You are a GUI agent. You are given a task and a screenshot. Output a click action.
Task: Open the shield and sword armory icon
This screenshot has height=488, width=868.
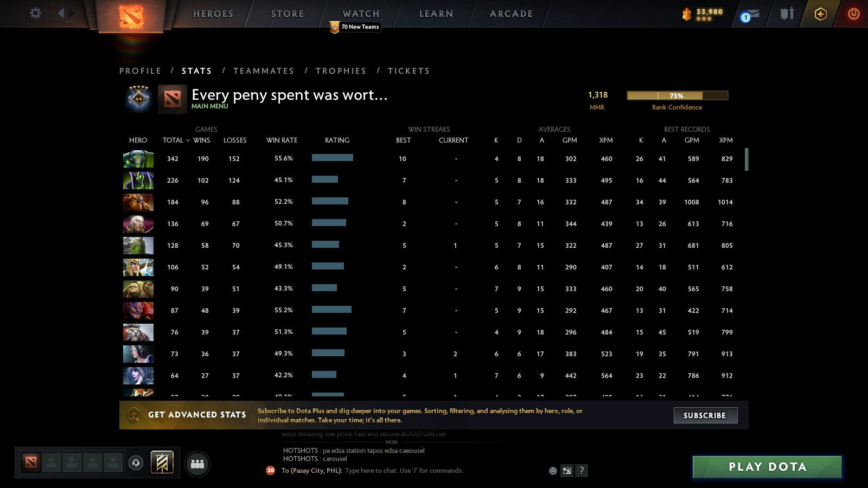[787, 14]
